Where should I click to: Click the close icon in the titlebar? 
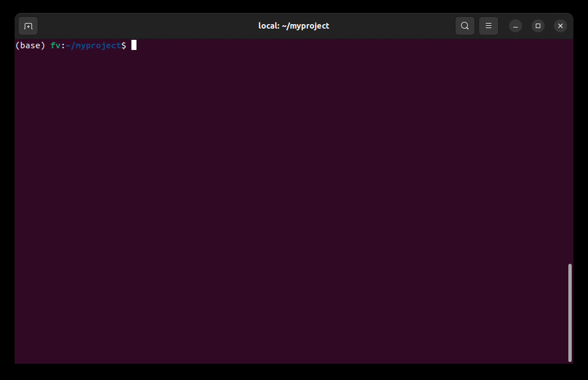pos(560,26)
